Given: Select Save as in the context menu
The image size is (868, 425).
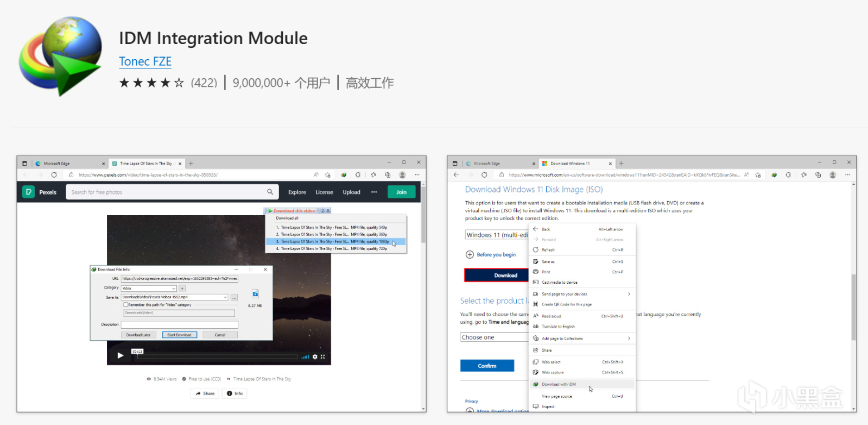Looking at the screenshot, I should (x=582, y=262).
